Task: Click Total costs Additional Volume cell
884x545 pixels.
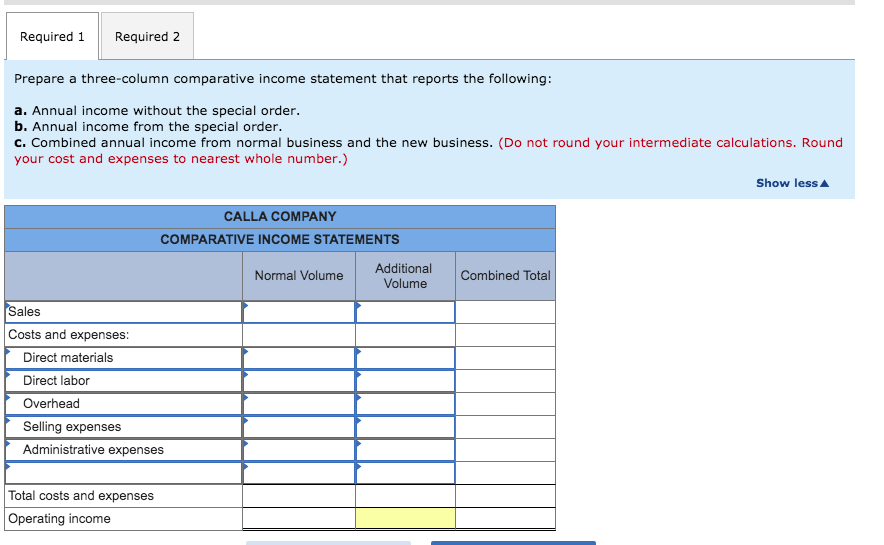Action: [405, 496]
